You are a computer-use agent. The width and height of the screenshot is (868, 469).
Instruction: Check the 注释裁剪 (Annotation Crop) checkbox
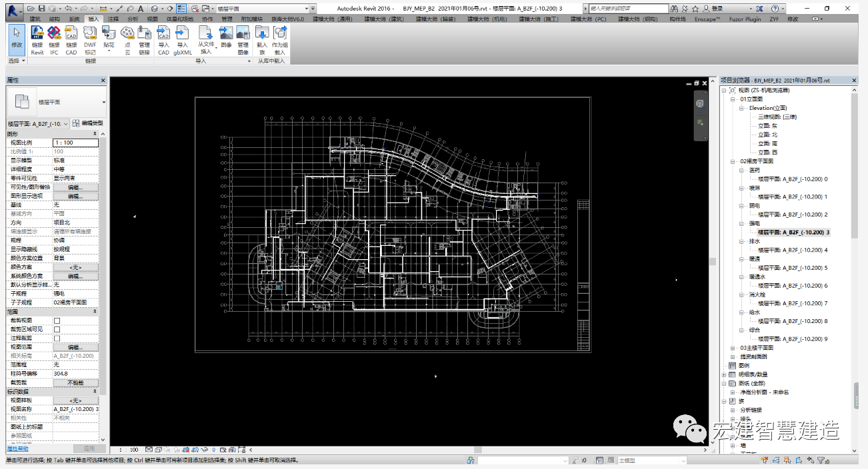pyautogui.click(x=57, y=338)
